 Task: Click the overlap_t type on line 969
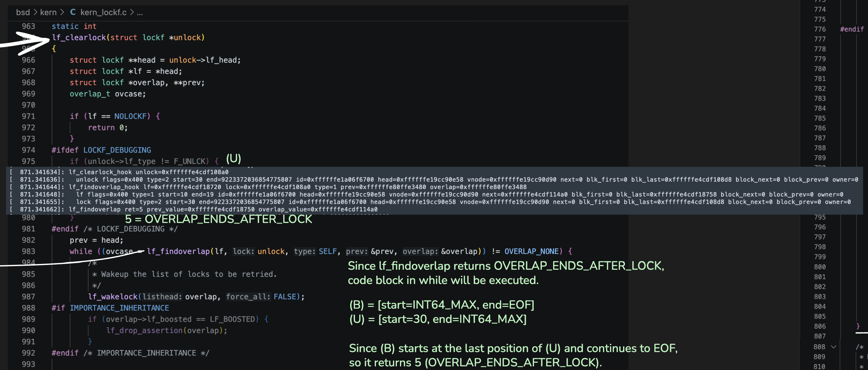(90, 94)
